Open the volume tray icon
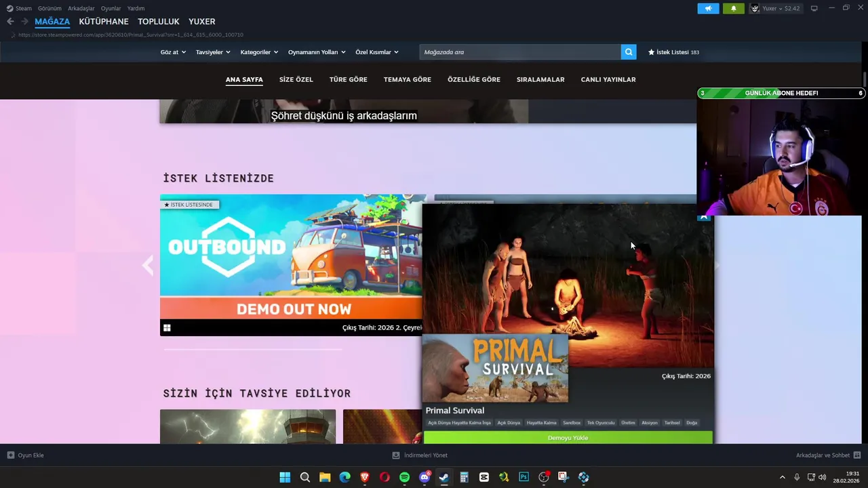Image resolution: width=868 pixels, height=488 pixels. [823, 477]
